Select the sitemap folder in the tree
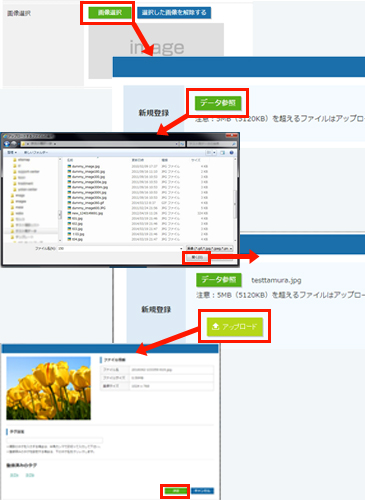Viewport: 365px width, 500px height. (21, 160)
